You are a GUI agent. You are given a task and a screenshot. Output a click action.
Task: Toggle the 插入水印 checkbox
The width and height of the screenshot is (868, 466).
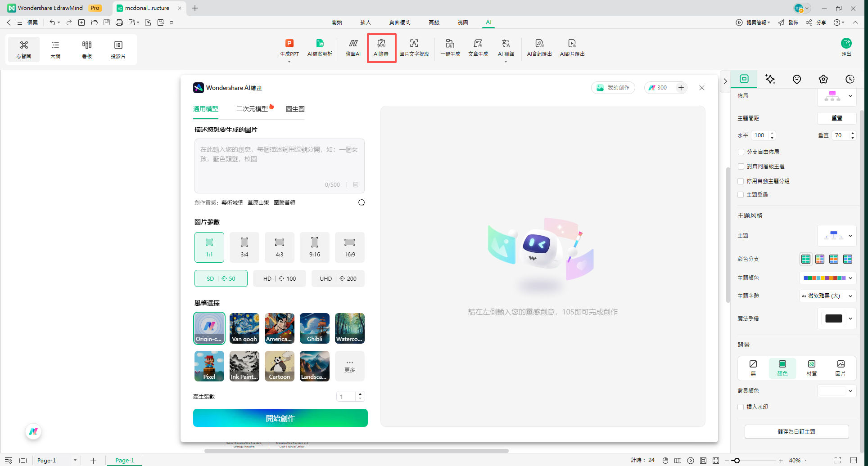point(741,407)
